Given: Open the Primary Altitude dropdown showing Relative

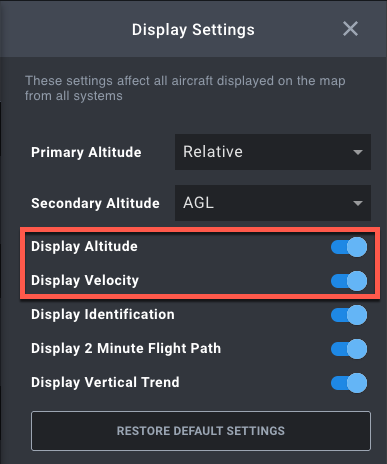Looking at the screenshot, I should click(x=273, y=152).
